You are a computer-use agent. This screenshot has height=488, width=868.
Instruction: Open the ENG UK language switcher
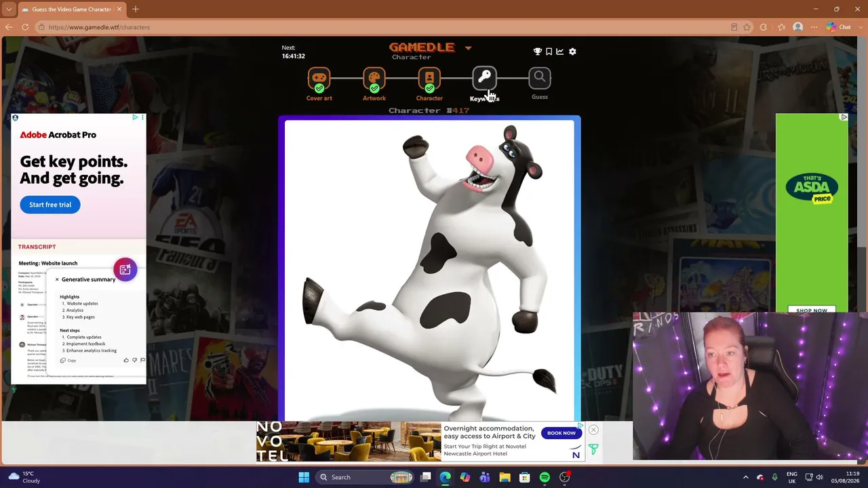click(x=792, y=477)
